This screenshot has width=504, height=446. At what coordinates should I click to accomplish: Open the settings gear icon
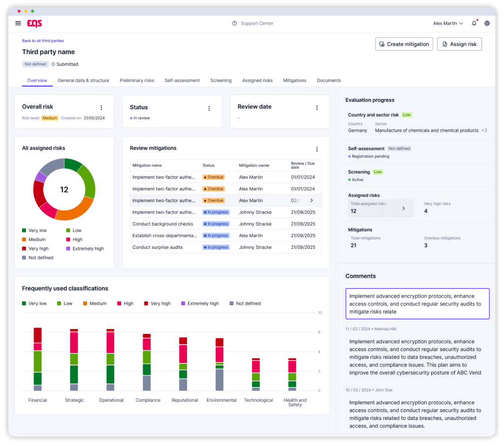pos(487,23)
